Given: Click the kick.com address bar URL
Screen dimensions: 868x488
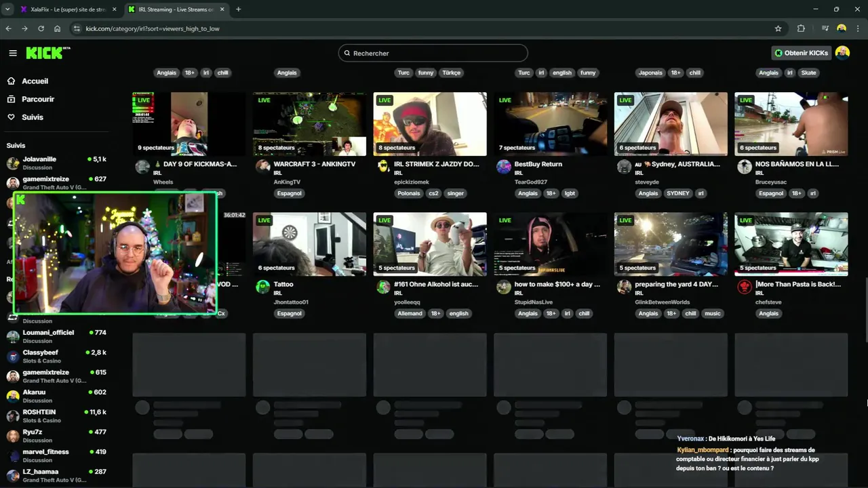Looking at the screenshot, I should [153, 28].
